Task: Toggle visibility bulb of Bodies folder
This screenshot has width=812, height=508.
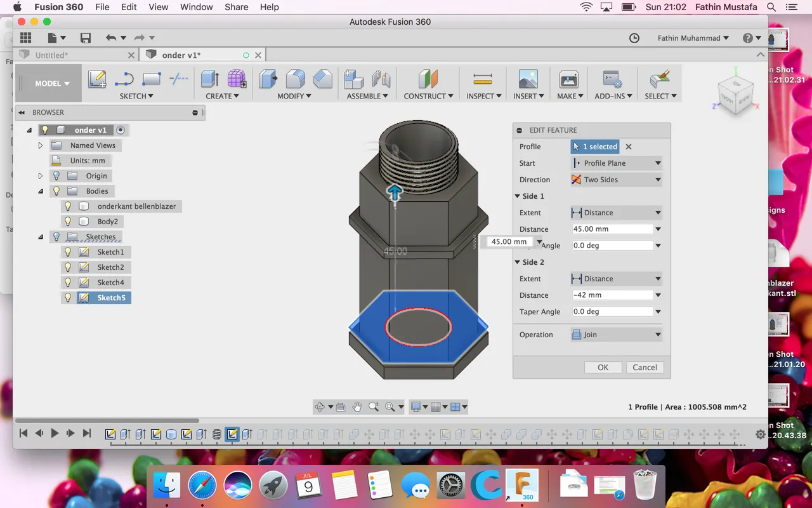Action: (56, 191)
